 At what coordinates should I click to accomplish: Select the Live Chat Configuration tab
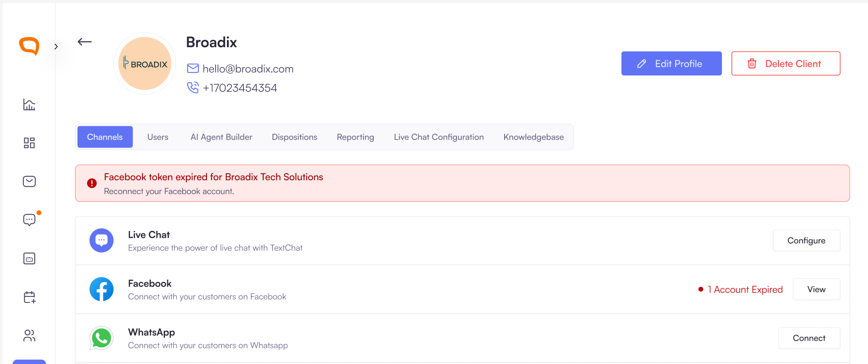[439, 137]
